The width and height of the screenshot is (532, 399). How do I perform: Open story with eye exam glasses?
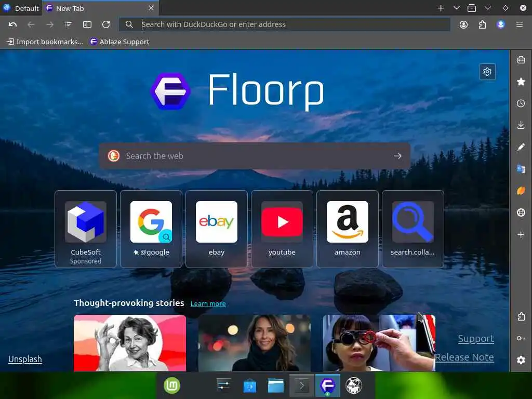[x=379, y=343]
